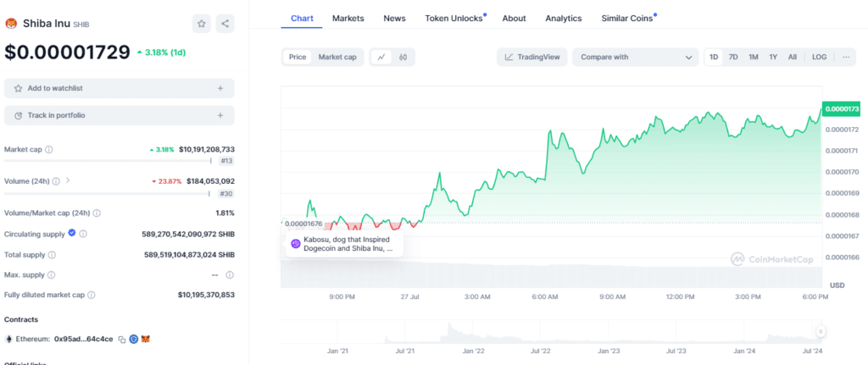Click the share icon button

point(225,24)
